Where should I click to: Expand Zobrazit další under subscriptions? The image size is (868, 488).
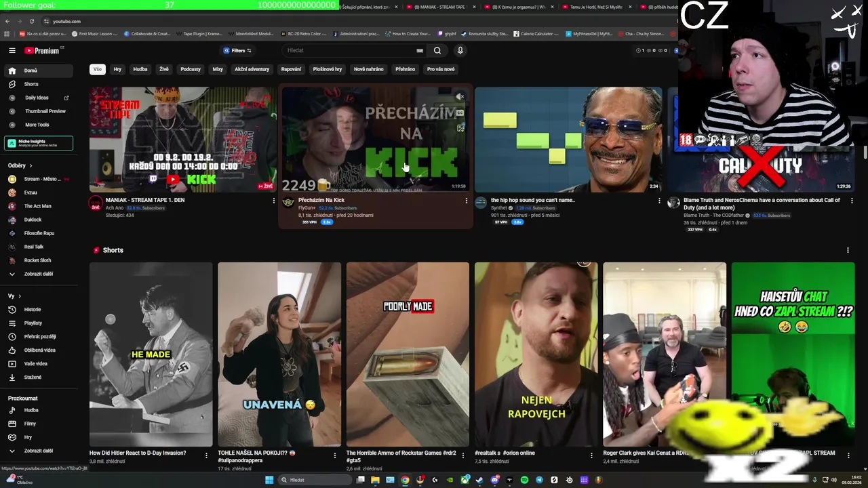point(39,274)
